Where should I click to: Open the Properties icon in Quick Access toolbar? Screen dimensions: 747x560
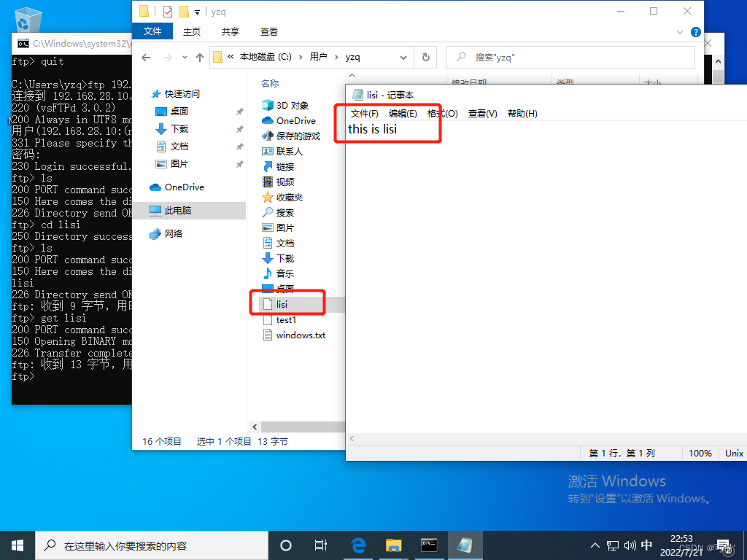coord(166,12)
